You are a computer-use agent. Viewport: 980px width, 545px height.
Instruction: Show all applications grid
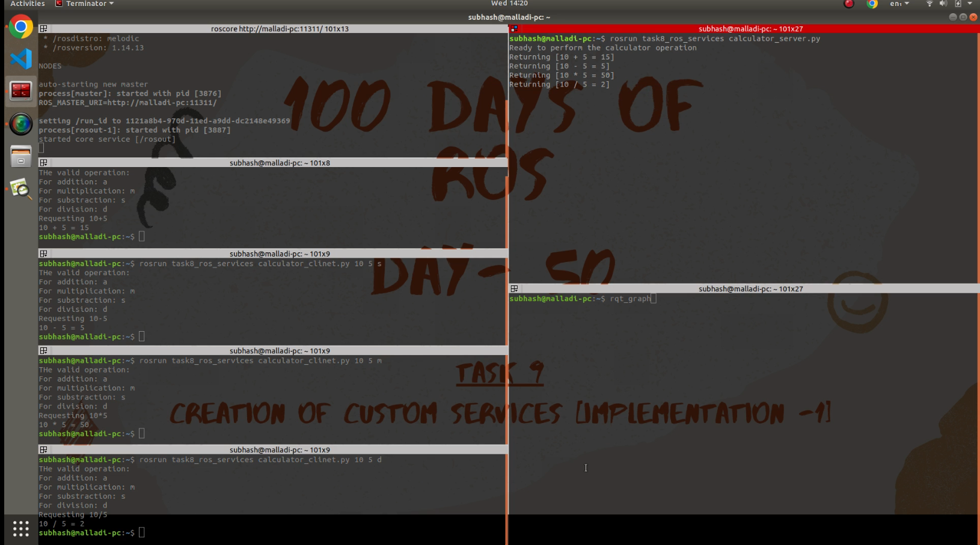point(21,529)
